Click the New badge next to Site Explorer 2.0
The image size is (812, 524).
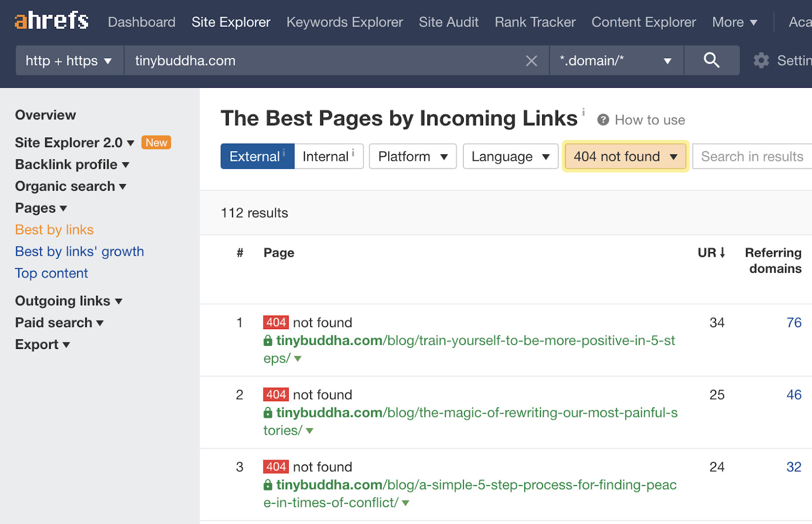(156, 143)
